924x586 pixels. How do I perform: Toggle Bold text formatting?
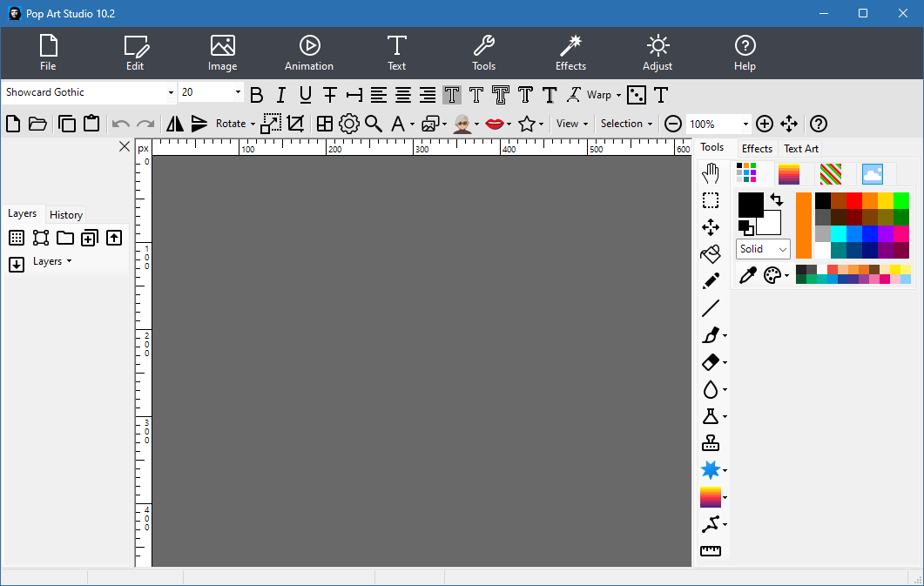point(256,95)
